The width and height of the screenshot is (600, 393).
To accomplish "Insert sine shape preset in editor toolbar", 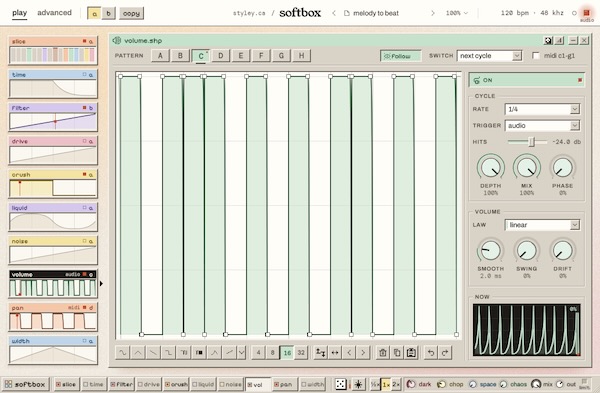I will (x=122, y=352).
